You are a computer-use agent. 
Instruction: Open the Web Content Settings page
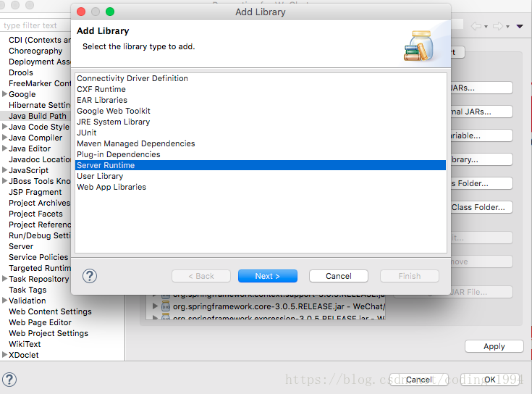coord(50,311)
